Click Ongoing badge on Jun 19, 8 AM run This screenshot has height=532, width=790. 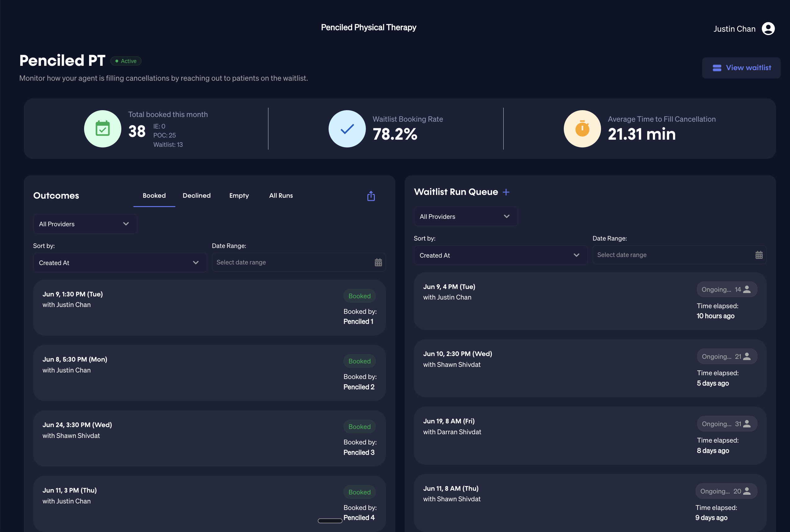click(x=727, y=424)
